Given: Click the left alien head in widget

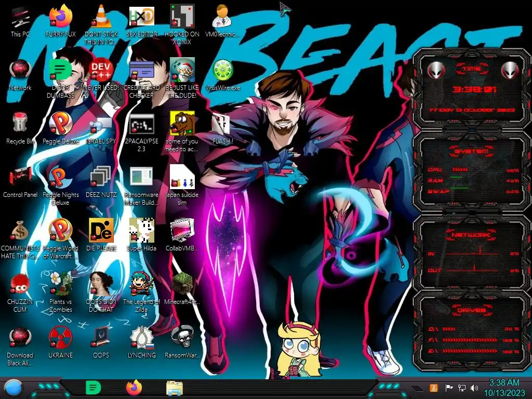Looking at the screenshot, I should [436, 71].
